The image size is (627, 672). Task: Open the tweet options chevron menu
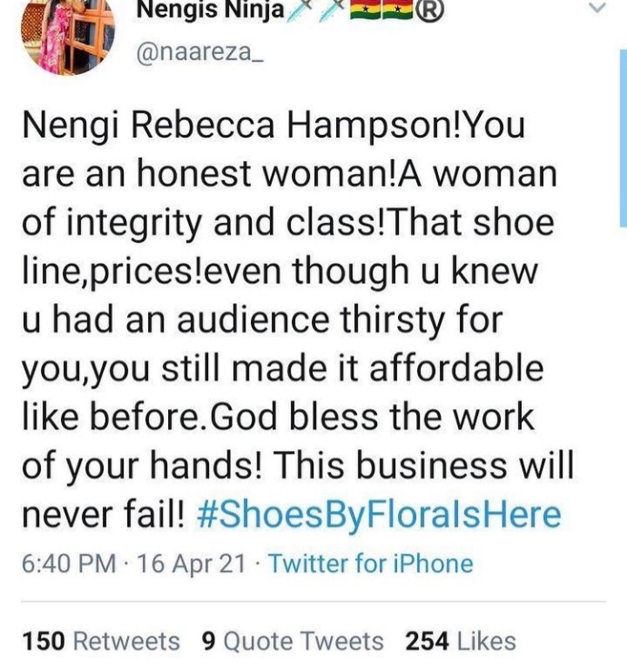pyautogui.click(x=598, y=7)
